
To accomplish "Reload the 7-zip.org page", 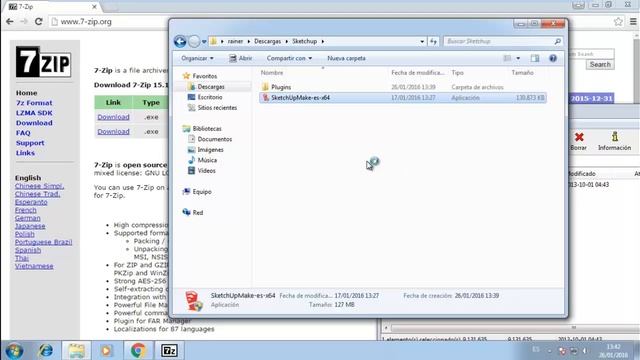I will pos(38,22).
